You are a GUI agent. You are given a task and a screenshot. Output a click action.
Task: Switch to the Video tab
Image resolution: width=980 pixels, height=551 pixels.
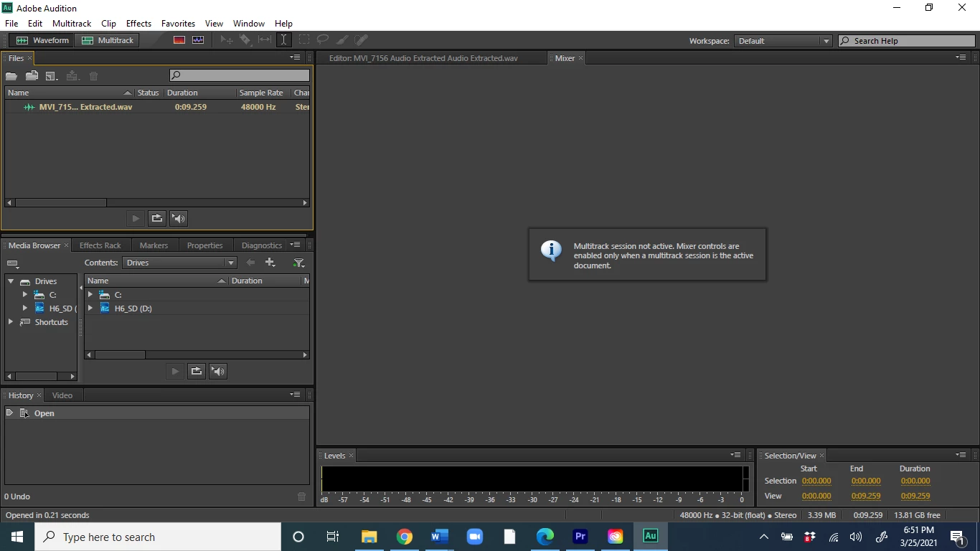point(62,395)
